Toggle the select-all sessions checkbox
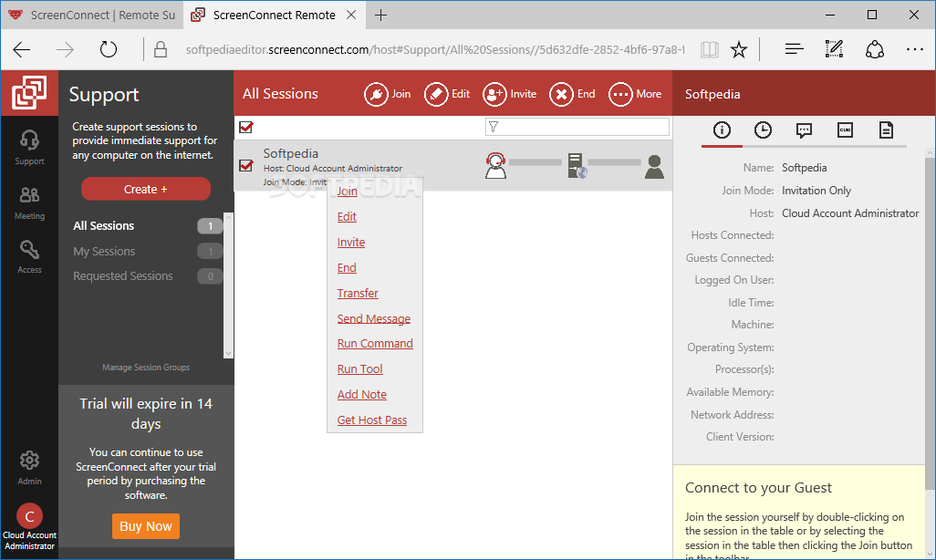 pyautogui.click(x=246, y=127)
